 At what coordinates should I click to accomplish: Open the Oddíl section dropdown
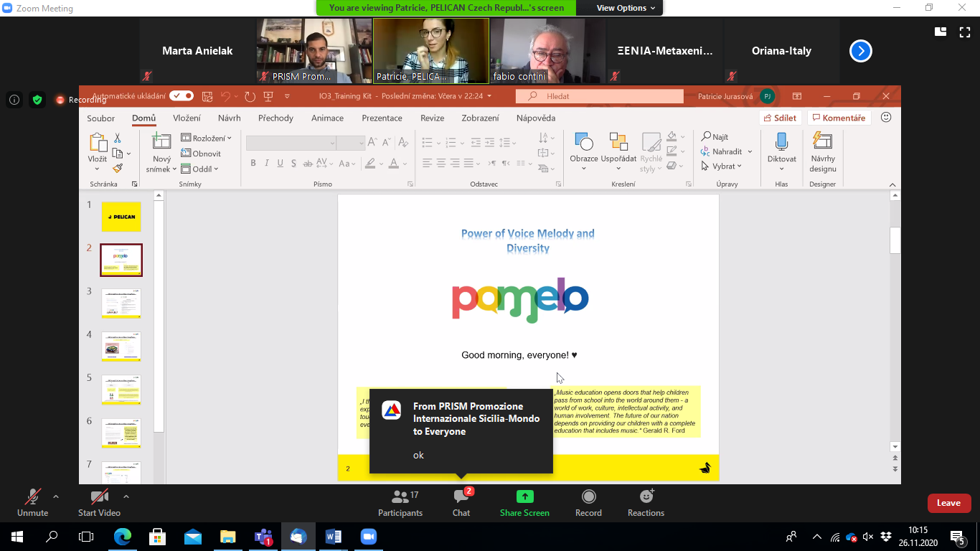pyautogui.click(x=199, y=169)
